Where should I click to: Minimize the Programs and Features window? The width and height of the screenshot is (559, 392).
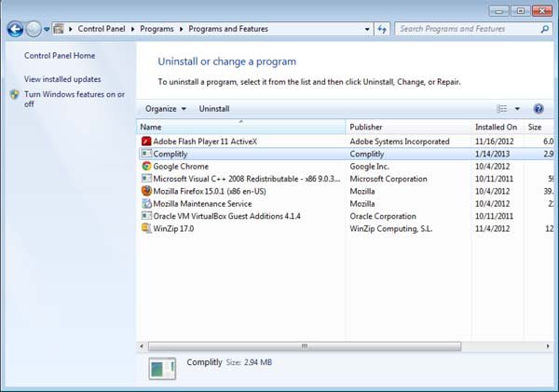498,11
